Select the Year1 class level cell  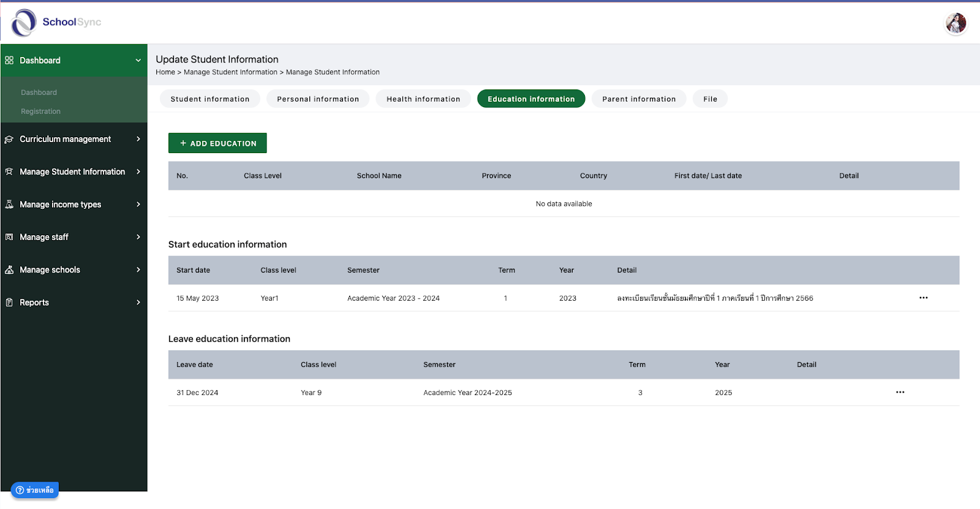pyautogui.click(x=269, y=298)
